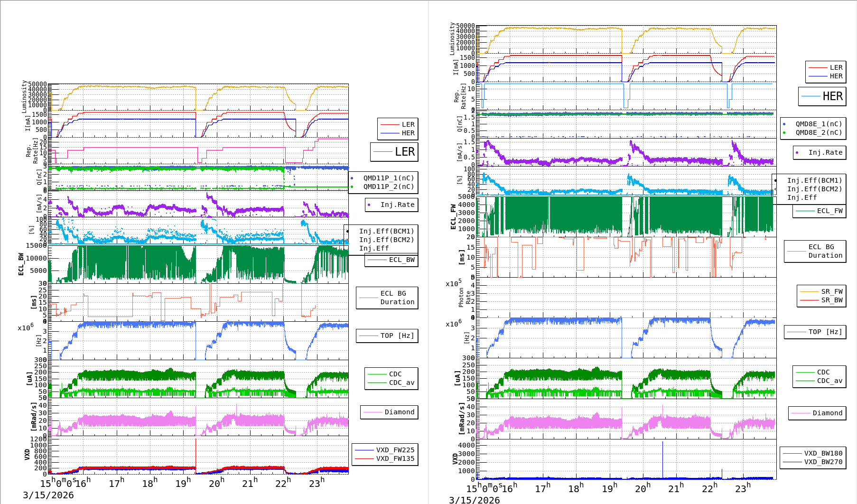This screenshot has width=857, height=504.
Task: Click Inj.Eff(BCM2) legend entry in right panel
Action: point(814,189)
